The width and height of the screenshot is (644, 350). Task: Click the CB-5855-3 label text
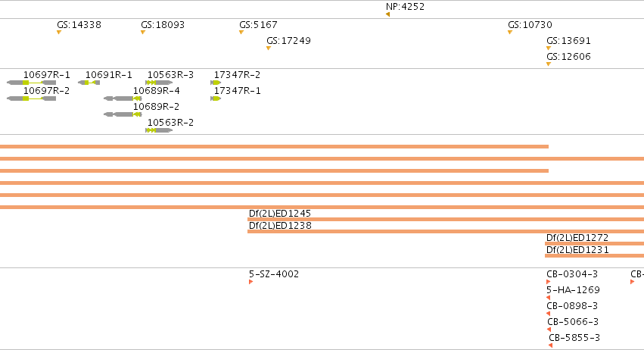pos(574,338)
